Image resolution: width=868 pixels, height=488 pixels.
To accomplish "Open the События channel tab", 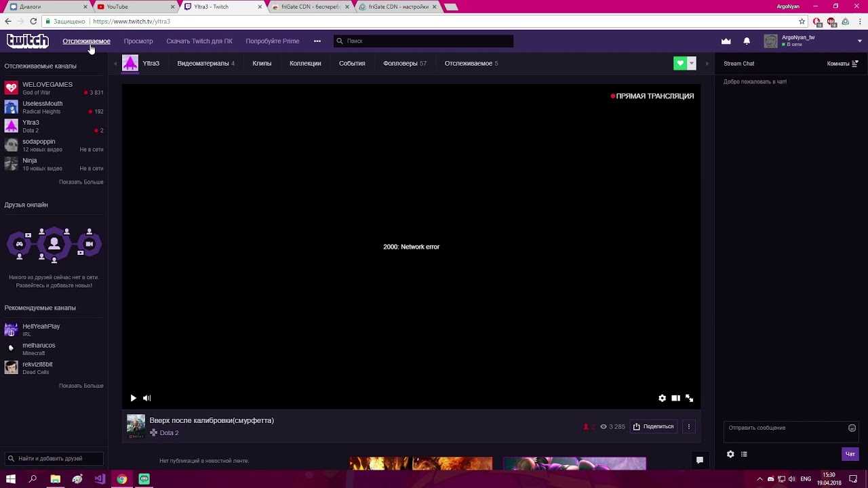I will [352, 64].
